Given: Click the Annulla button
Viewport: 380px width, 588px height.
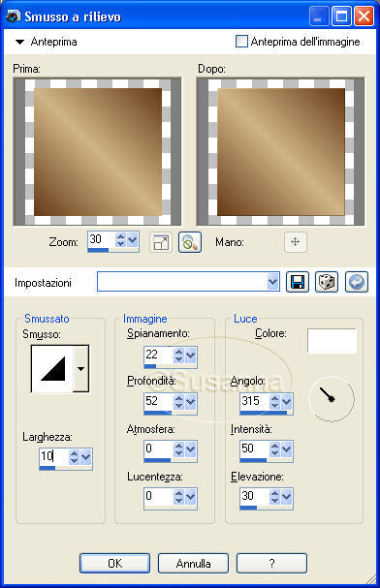Looking at the screenshot, I should point(193,563).
